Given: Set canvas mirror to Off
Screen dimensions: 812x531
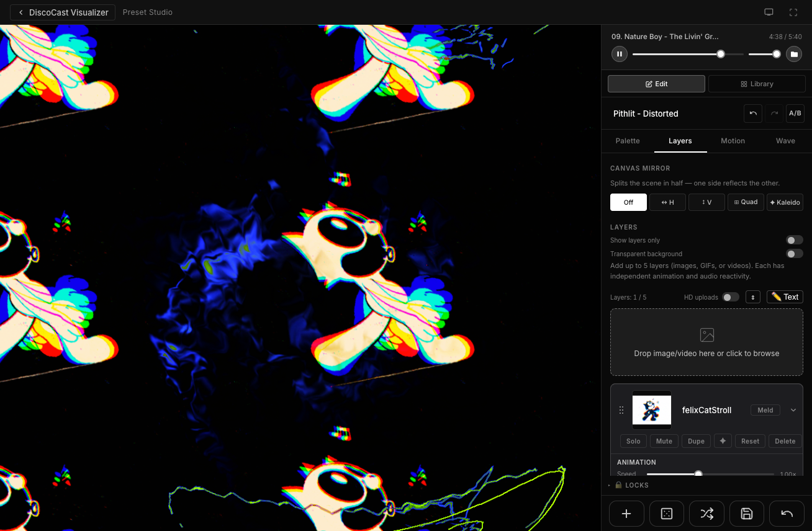Looking at the screenshot, I should tap(628, 202).
